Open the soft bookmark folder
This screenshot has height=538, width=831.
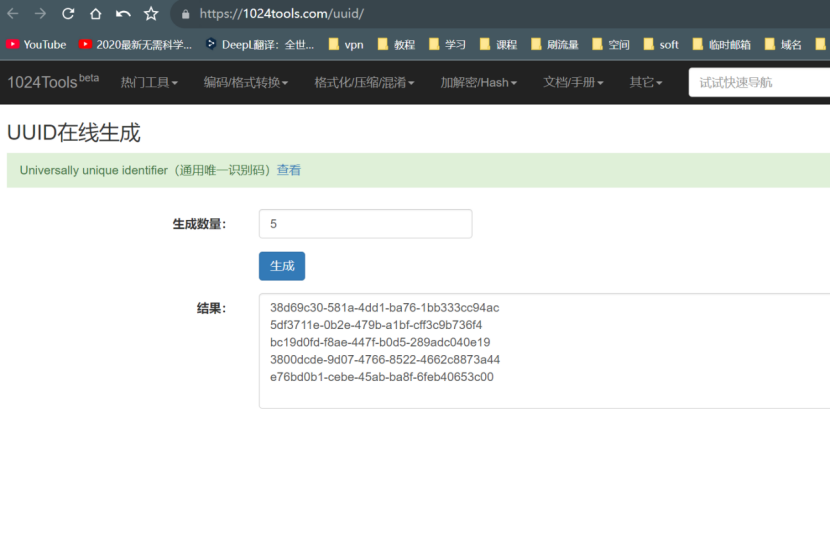pos(661,45)
